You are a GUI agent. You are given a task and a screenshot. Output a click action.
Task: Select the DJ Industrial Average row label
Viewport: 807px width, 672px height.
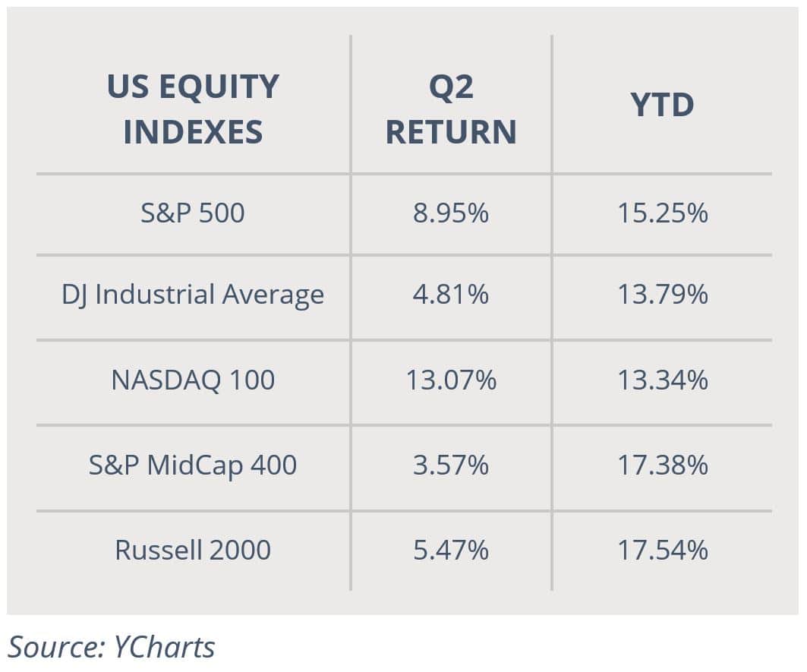click(193, 295)
